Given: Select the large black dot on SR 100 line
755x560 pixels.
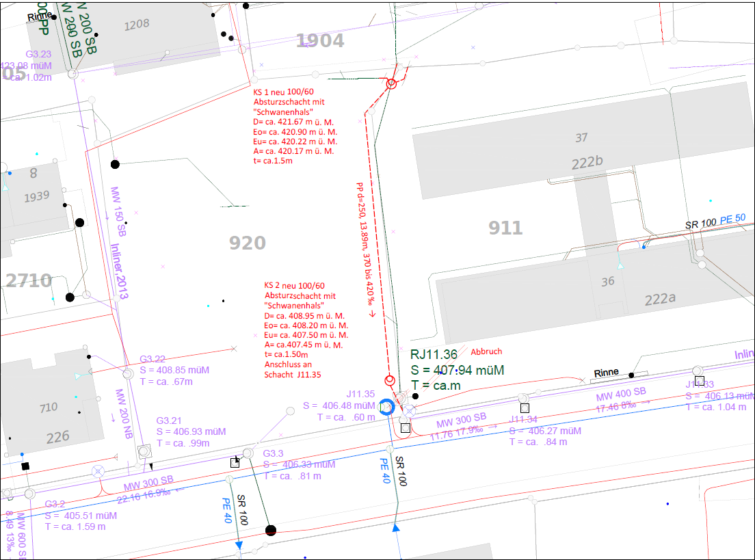Looking at the screenshot, I should (x=271, y=530).
